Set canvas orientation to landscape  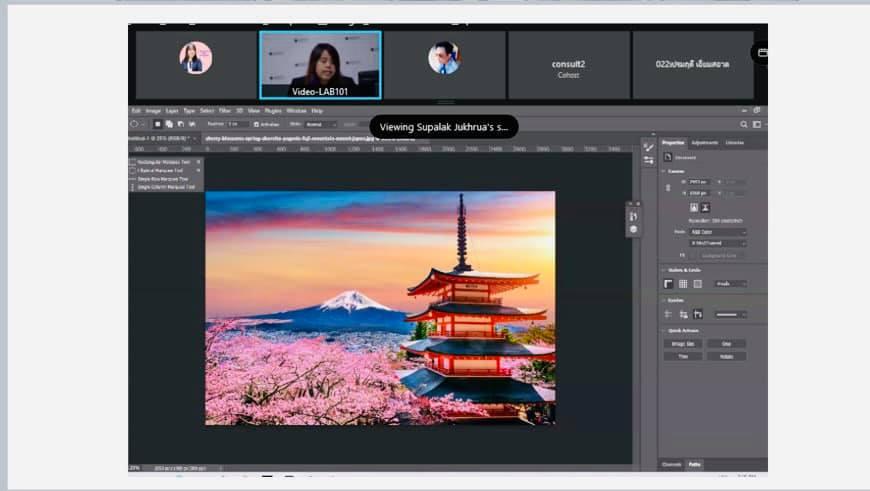click(705, 207)
